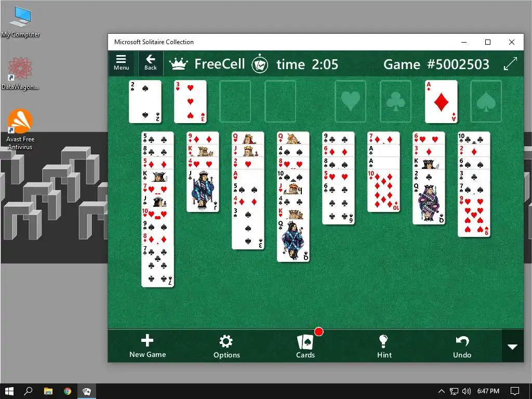532x399 pixels.
Task: Click the clubs foundation slot
Action: coord(395,101)
